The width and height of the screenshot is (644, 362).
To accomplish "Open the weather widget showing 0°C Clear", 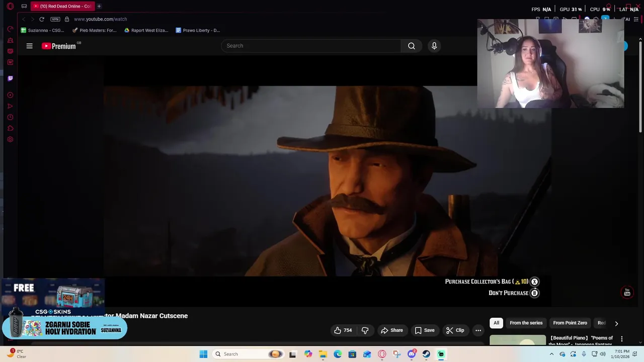I will (16, 354).
